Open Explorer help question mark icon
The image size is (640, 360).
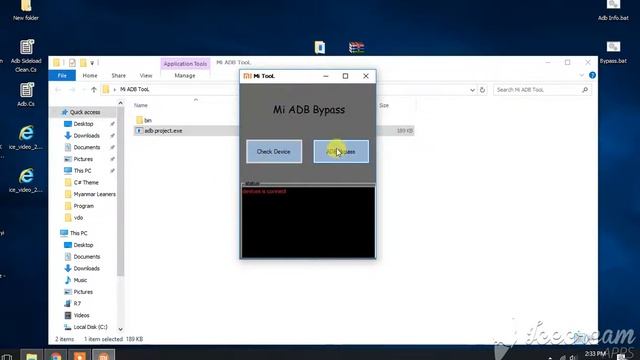[592, 75]
